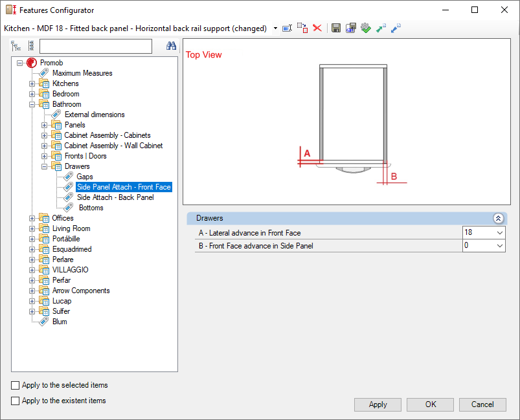Expand Cabinet Assembly - Wall Cabinet folder
Viewport: 520px width, 420px height.
[45, 146]
